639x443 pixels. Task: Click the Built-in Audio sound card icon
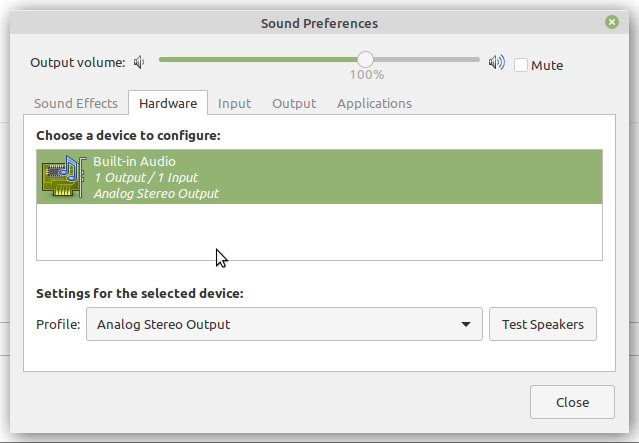[64, 176]
